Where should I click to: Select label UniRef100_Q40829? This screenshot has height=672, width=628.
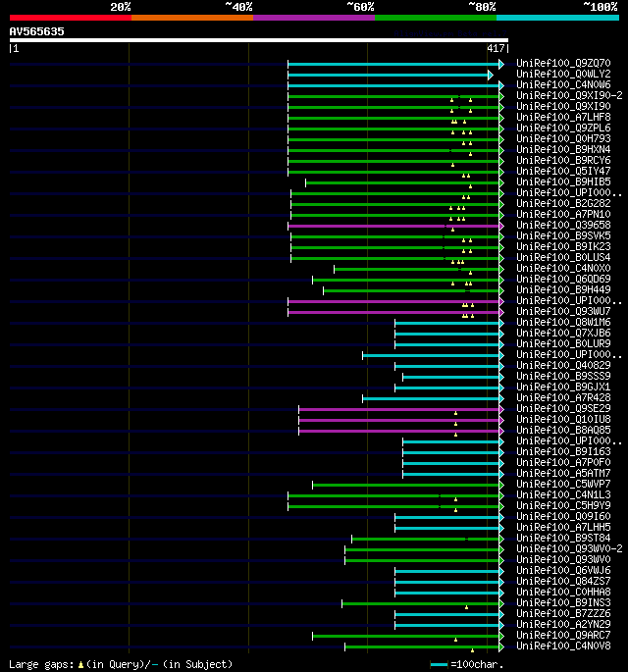click(563, 365)
